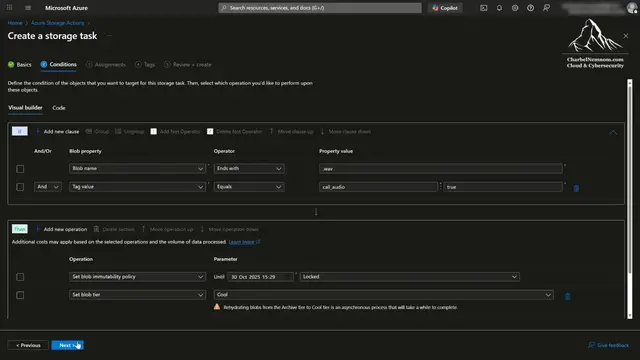
Task: Delete the Tag value clause
Action: (576, 188)
